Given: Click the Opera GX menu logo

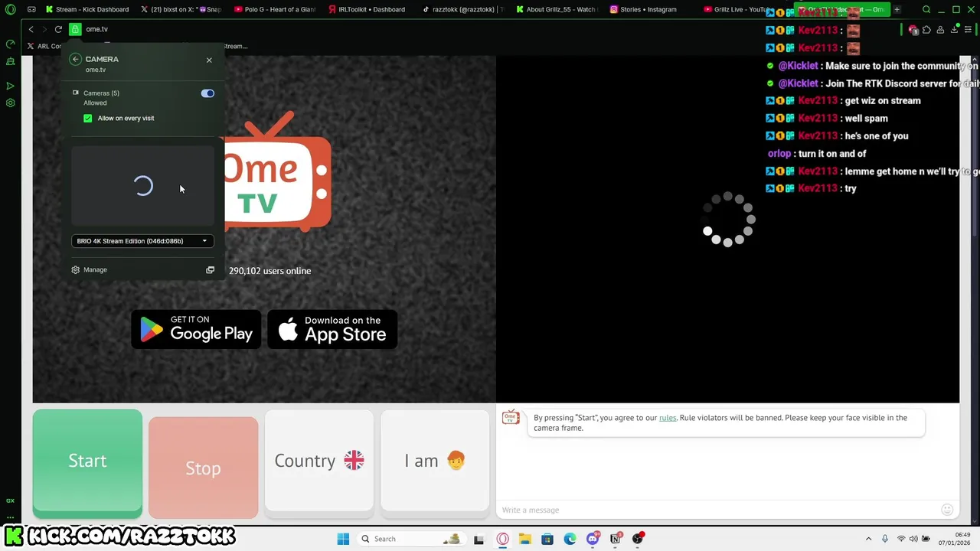Looking at the screenshot, I should coord(11,10).
